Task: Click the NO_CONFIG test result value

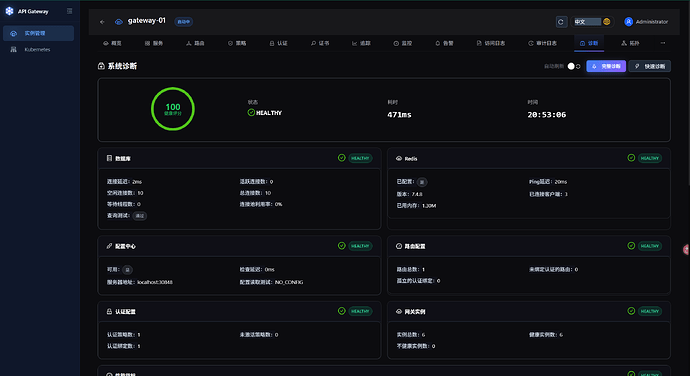Action: [289, 282]
